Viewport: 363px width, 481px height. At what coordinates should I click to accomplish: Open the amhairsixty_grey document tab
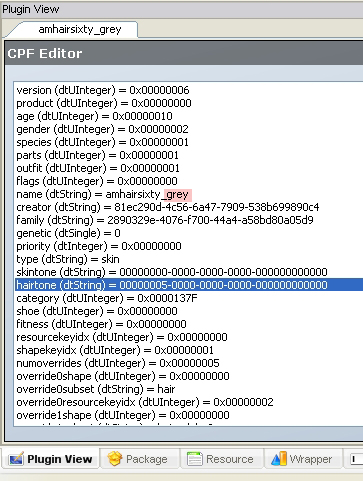click(x=75, y=29)
